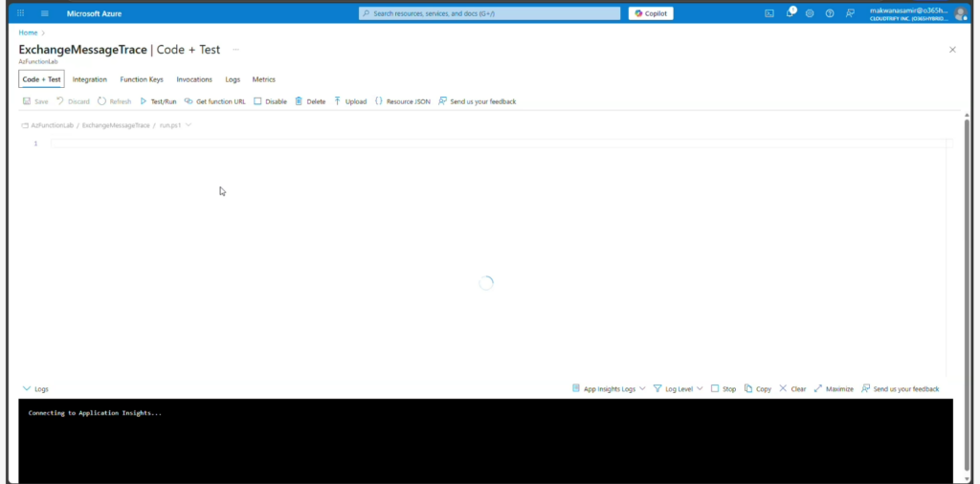The width and height of the screenshot is (980, 484).
Task: Select the Code + Test tab
Action: (x=41, y=79)
